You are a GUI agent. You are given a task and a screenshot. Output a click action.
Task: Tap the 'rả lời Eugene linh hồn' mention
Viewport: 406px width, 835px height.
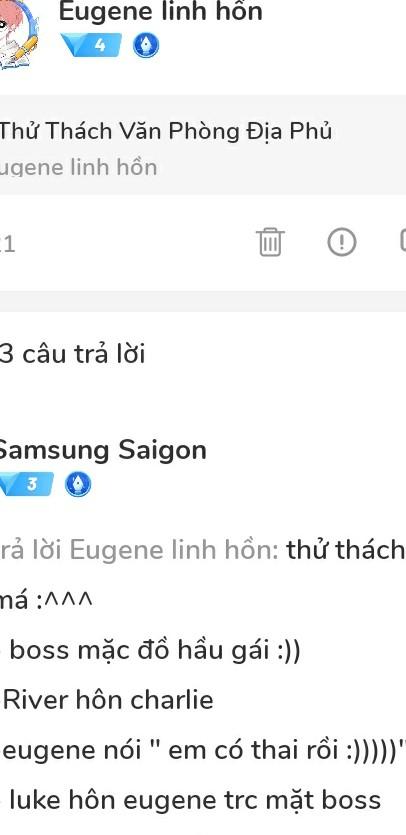[140, 550]
